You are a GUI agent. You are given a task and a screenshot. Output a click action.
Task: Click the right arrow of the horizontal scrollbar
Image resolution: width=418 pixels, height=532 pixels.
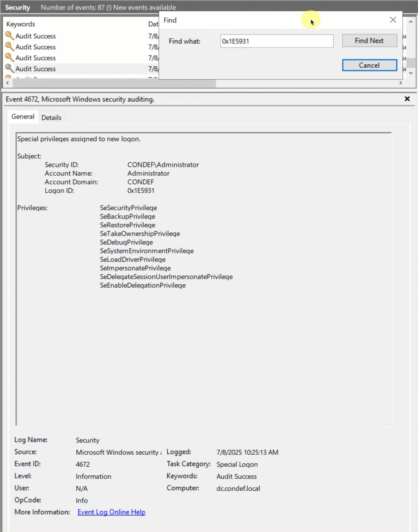pos(400,83)
